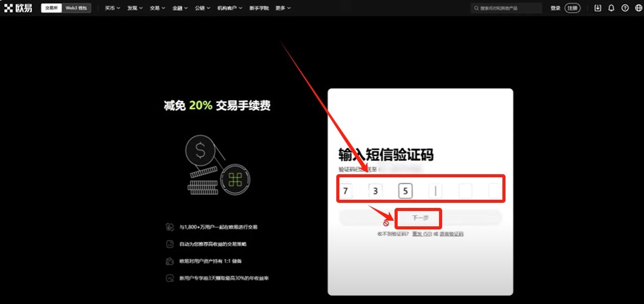Viewport: 644px width, 304px height.
Task: Open the 公链 menu
Action: tap(202, 8)
